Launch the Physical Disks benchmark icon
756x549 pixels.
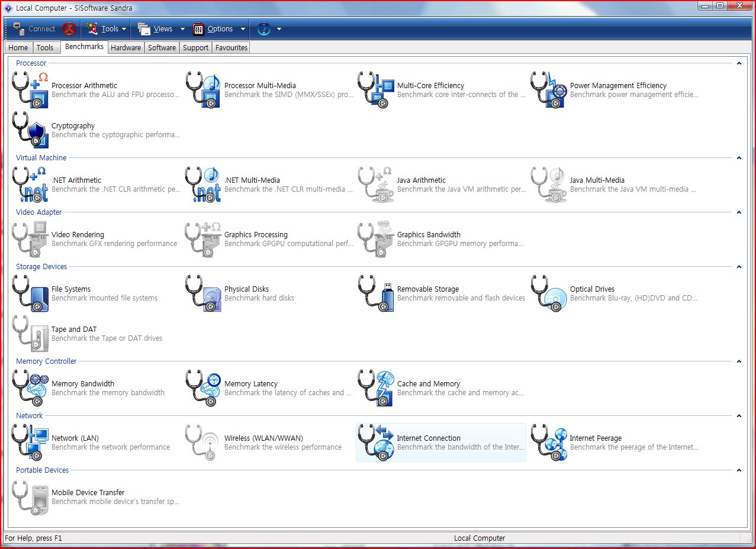click(203, 293)
